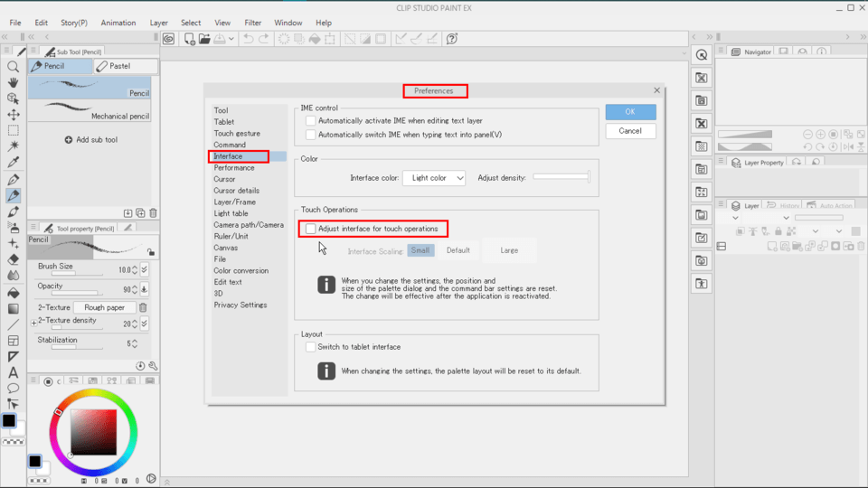This screenshot has width=868, height=488.
Task: Check Adjust interface for touch operations
Action: (310, 229)
